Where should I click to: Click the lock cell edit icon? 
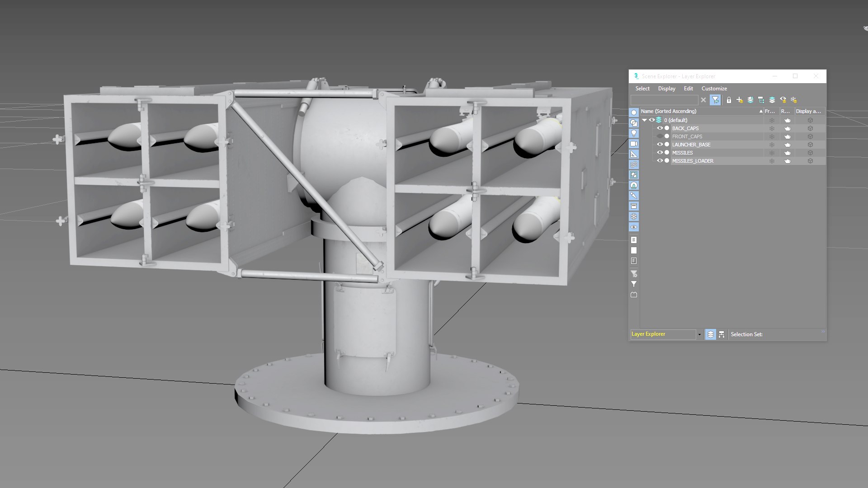tap(729, 100)
